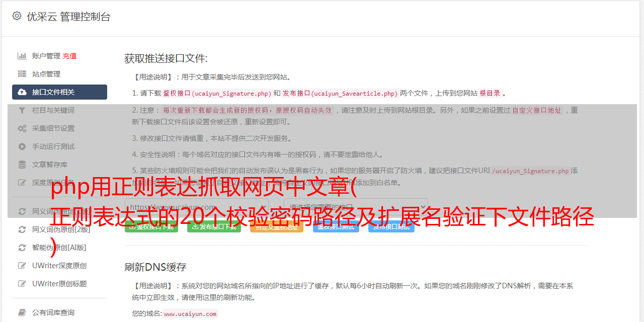644x322 pixels.
Task: Click the book icon for 公有词库查询
Action: [x=22, y=312]
